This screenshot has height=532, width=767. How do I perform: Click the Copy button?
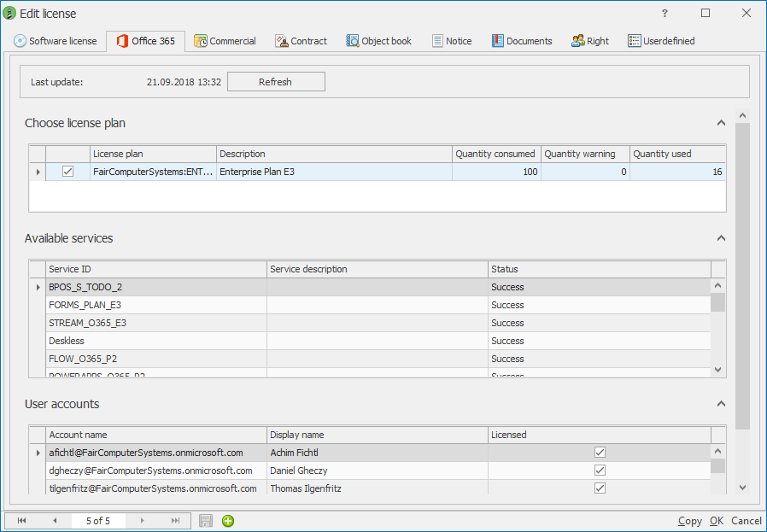690,521
